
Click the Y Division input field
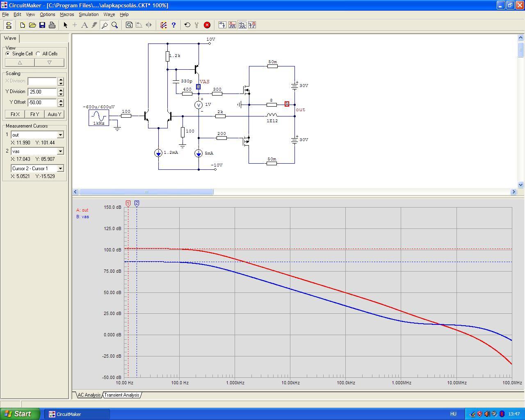[x=42, y=92]
